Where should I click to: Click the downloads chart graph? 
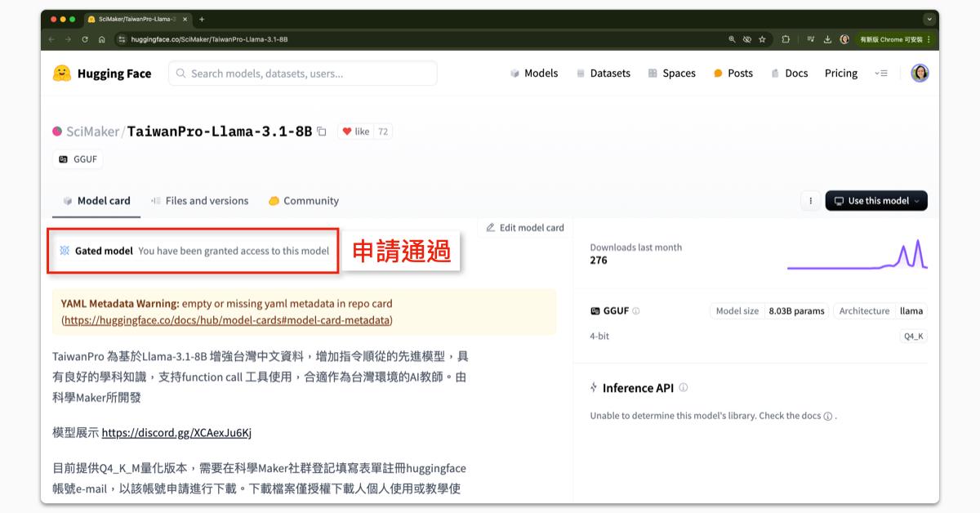coord(857,254)
